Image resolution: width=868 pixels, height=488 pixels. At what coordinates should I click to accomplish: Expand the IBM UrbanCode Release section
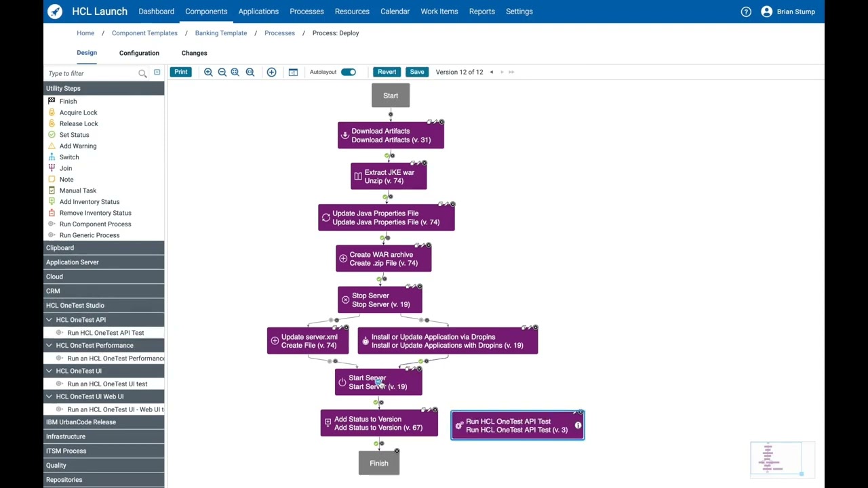pos(104,422)
